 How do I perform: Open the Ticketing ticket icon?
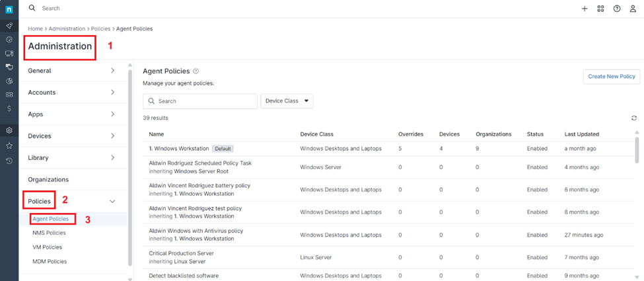9,95
